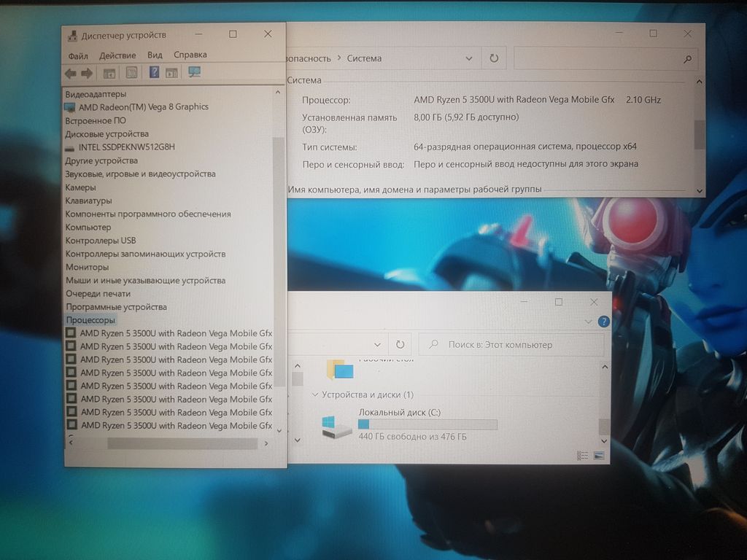The height and width of the screenshot is (560, 747).
Task: Select the Контроллеры USB category
Action: pyautogui.click(x=101, y=241)
